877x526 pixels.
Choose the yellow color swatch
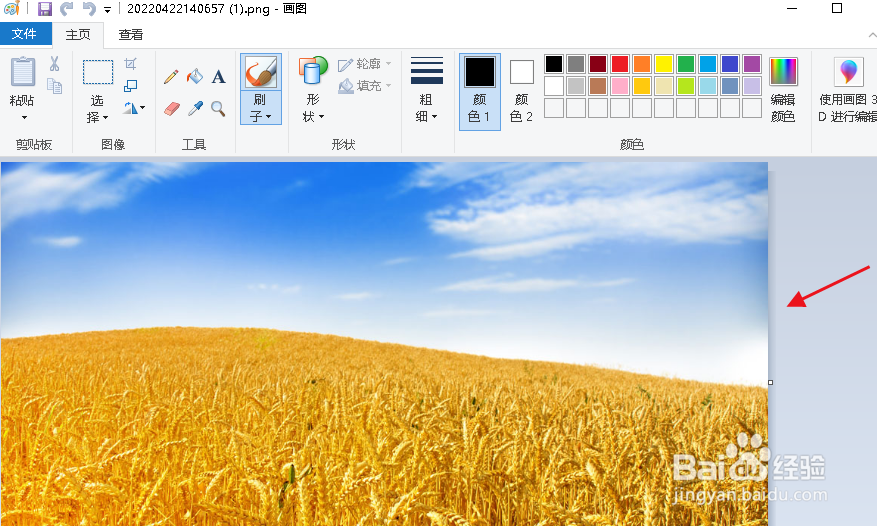pyautogui.click(x=664, y=64)
